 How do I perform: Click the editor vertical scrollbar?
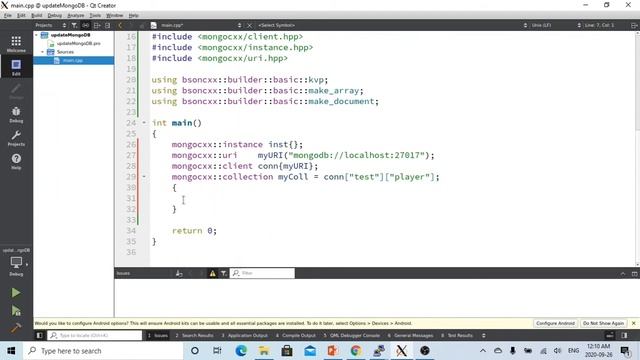coord(637,148)
